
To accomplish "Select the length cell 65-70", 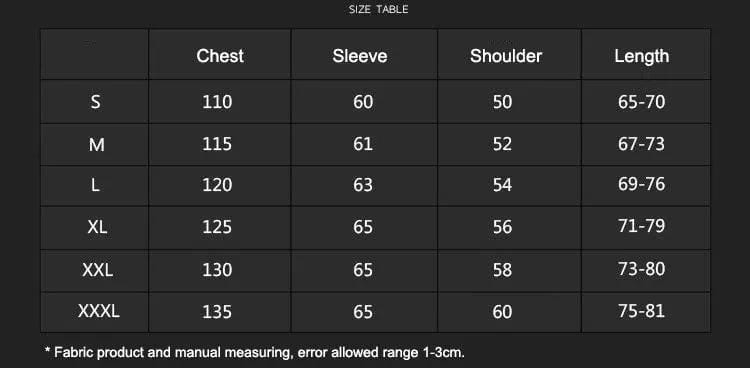I will (641, 102).
